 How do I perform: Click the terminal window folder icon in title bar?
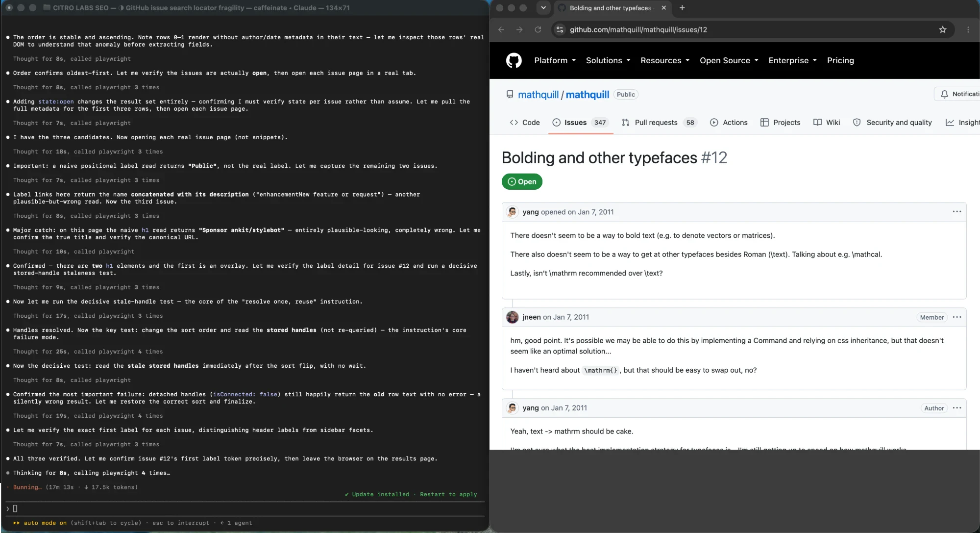47,7
